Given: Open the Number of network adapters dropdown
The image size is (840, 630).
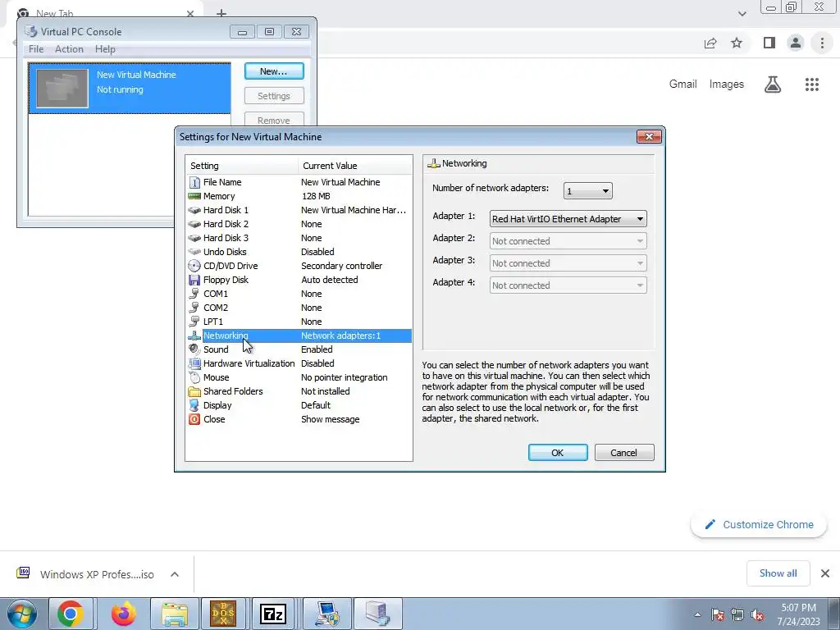Looking at the screenshot, I should coord(587,190).
